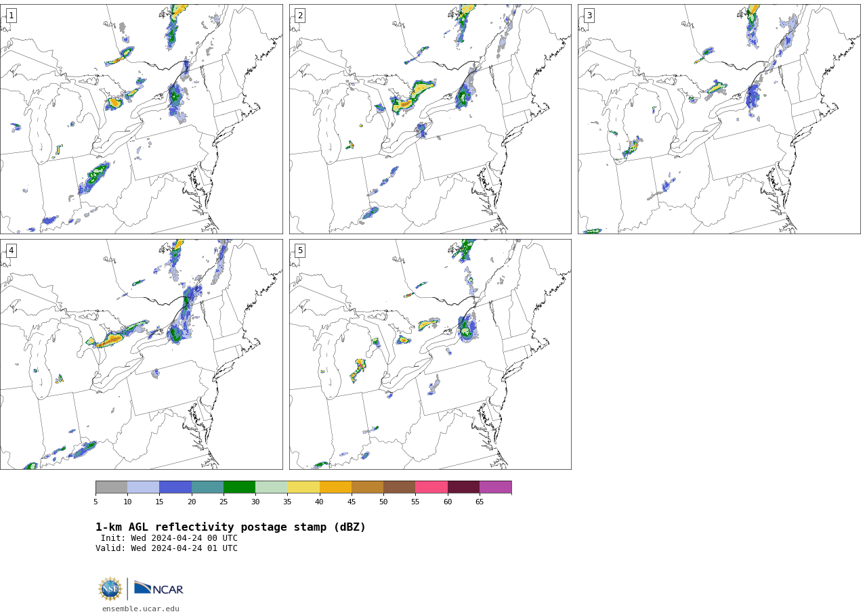Viewport: 867px width, 616px height.
Task: Click the blue 15-20 dBZ swatch
Action: pyautogui.click(x=175, y=487)
